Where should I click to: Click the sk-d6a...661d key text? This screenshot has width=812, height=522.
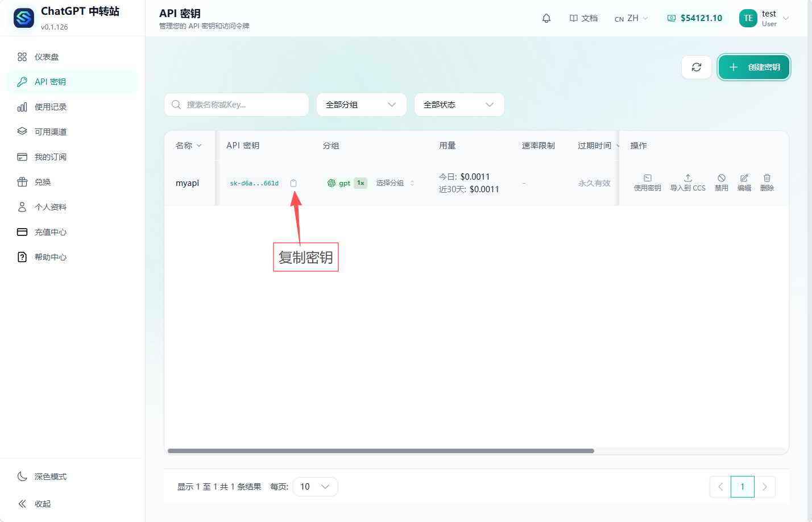click(x=254, y=183)
